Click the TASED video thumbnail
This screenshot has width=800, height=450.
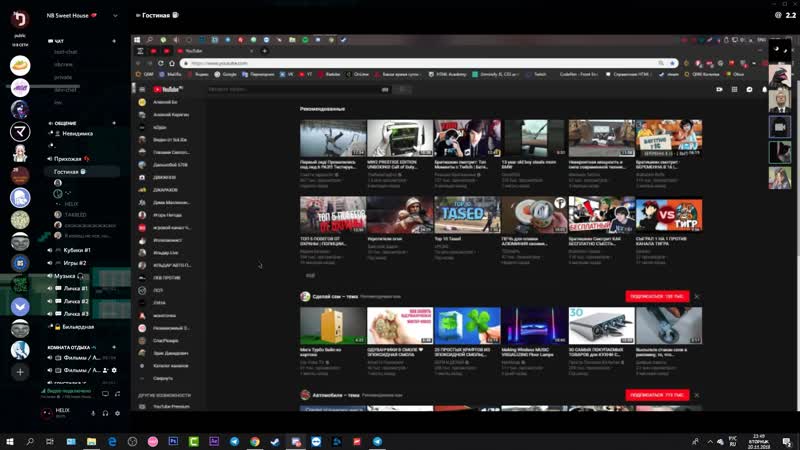[467, 215]
